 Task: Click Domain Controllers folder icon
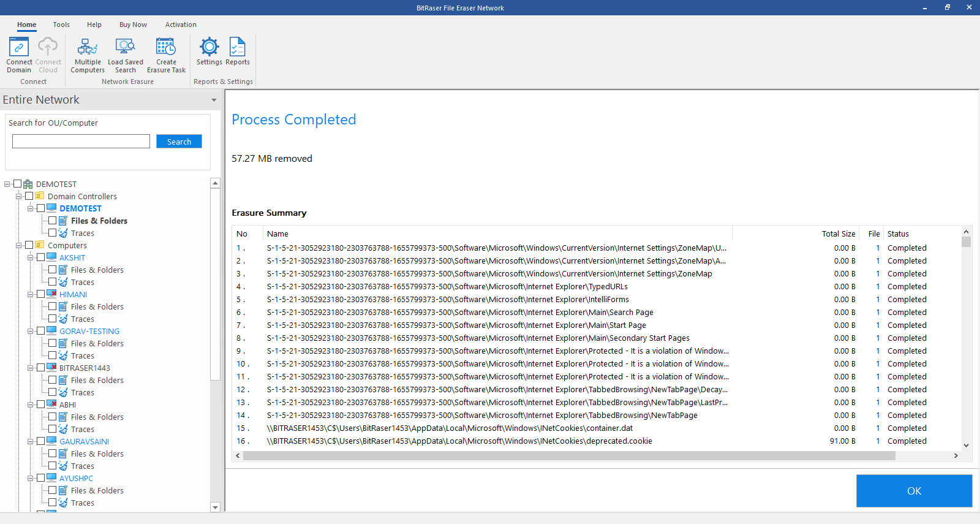[40, 196]
